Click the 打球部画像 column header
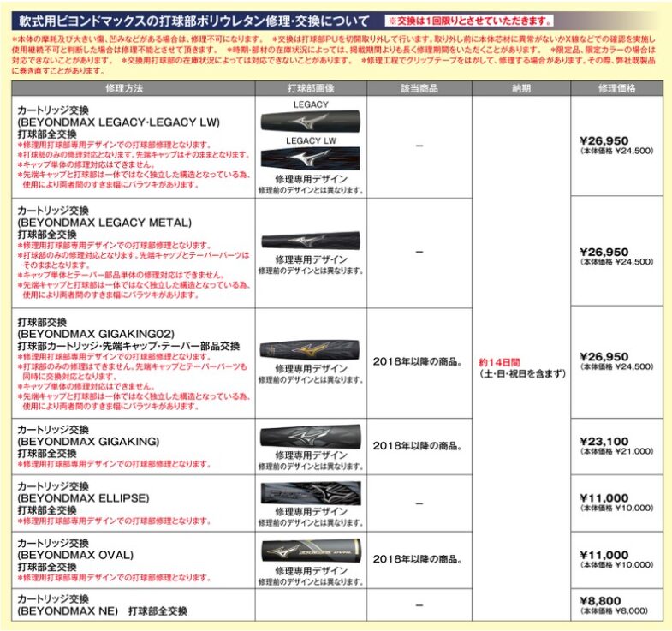 click(x=311, y=88)
